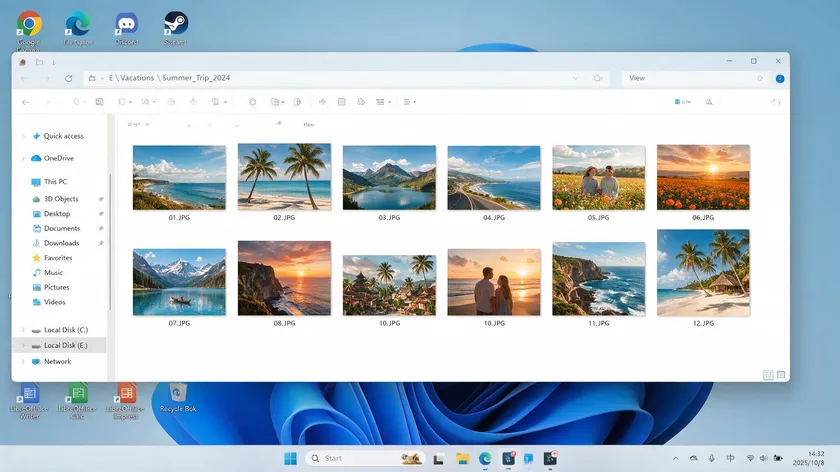Toggle the pin next to Downloads
The width and height of the screenshot is (840, 472).
click(101, 243)
